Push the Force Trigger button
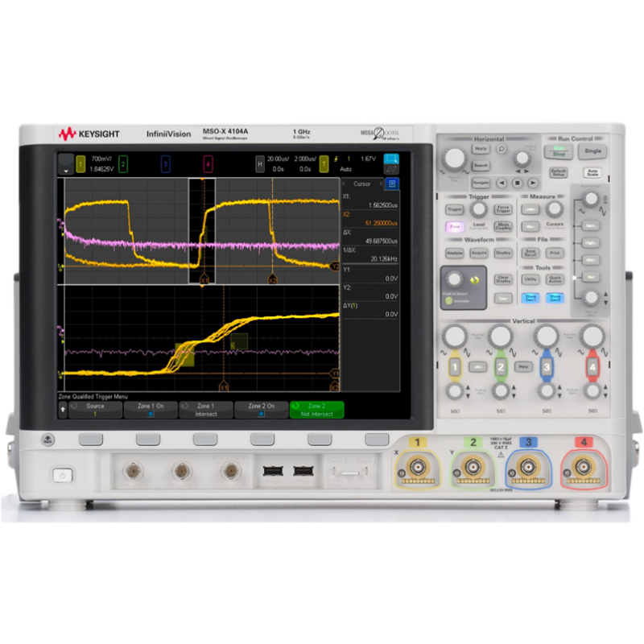The width and height of the screenshot is (644, 644). (503, 210)
